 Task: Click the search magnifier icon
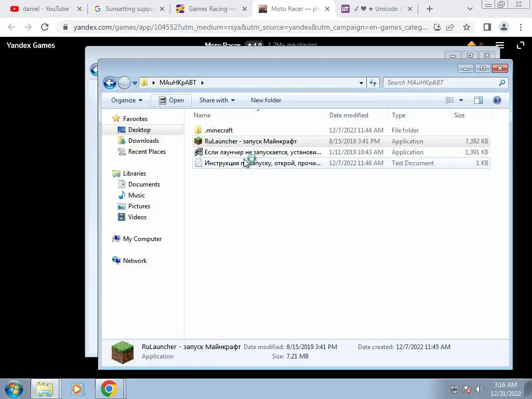click(x=502, y=83)
